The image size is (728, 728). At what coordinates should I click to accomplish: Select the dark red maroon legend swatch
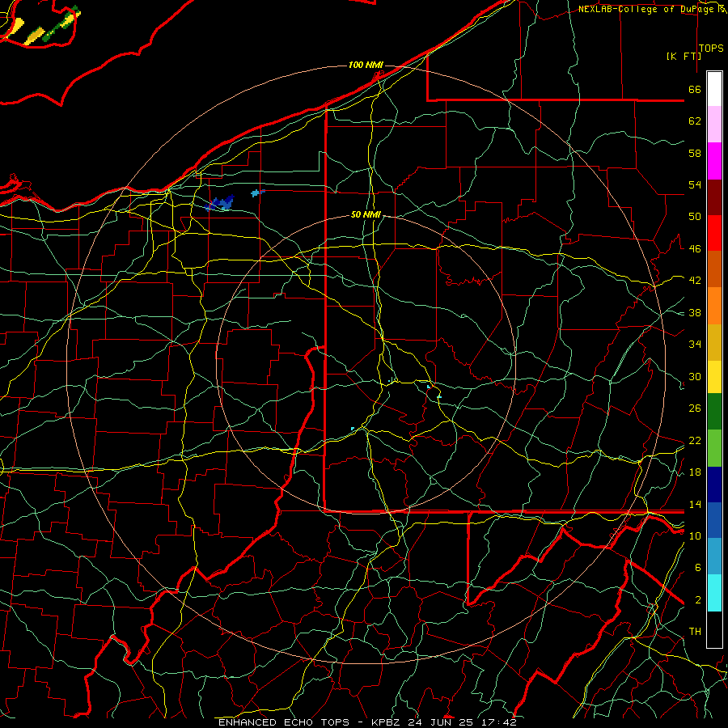(x=714, y=197)
